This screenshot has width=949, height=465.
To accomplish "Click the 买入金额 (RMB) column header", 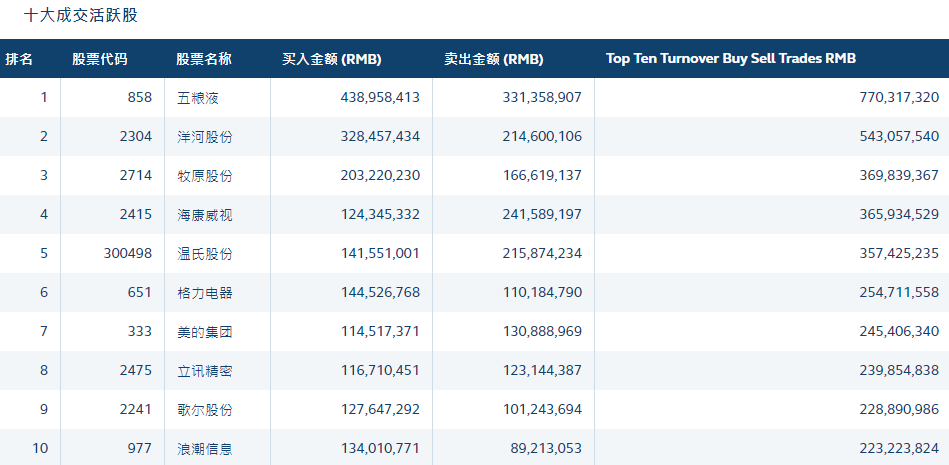I will (332, 59).
